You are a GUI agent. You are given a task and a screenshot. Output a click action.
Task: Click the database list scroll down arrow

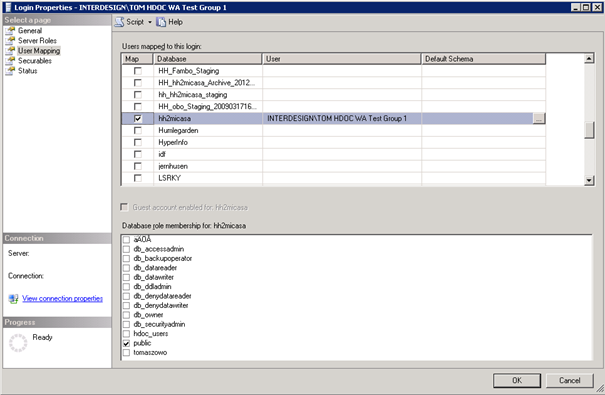pos(589,180)
